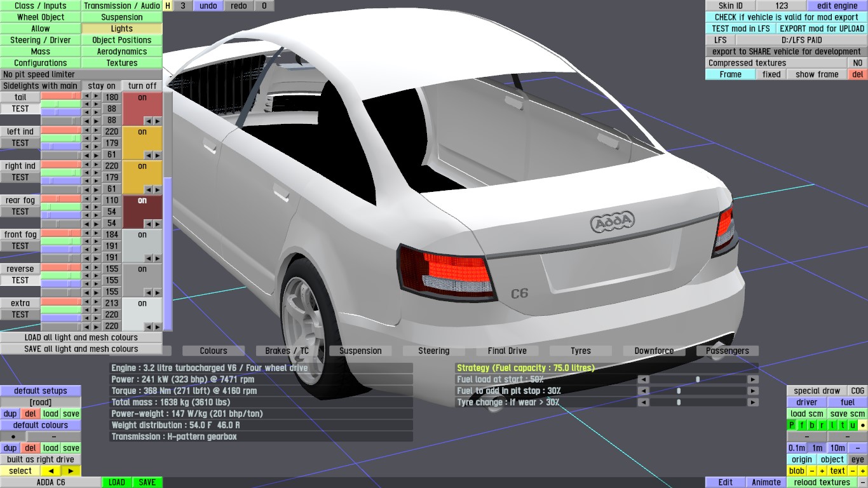Screen dimensions: 868x488
Task: Switch to the t top view
Action: point(843,425)
